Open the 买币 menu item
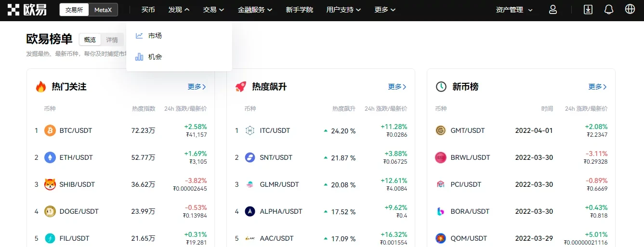This screenshot has height=247, width=644. pos(148,10)
